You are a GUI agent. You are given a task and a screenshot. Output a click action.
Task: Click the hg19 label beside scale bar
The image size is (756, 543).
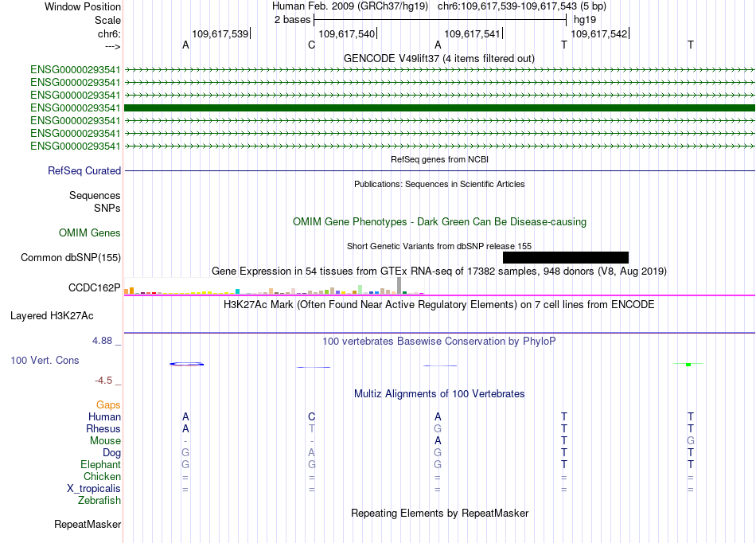[585, 20]
